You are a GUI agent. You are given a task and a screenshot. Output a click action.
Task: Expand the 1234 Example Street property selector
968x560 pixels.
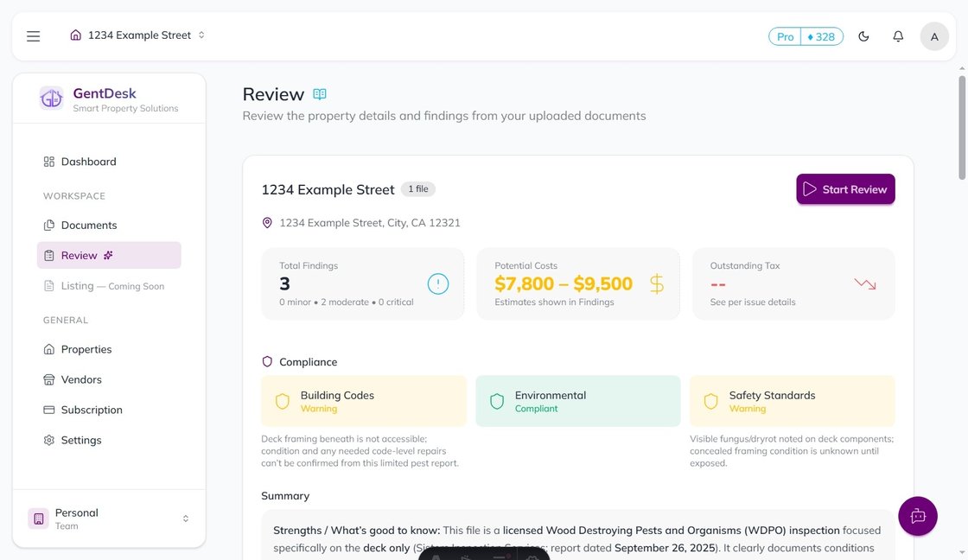pyautogui.click(x=138, y=35)
